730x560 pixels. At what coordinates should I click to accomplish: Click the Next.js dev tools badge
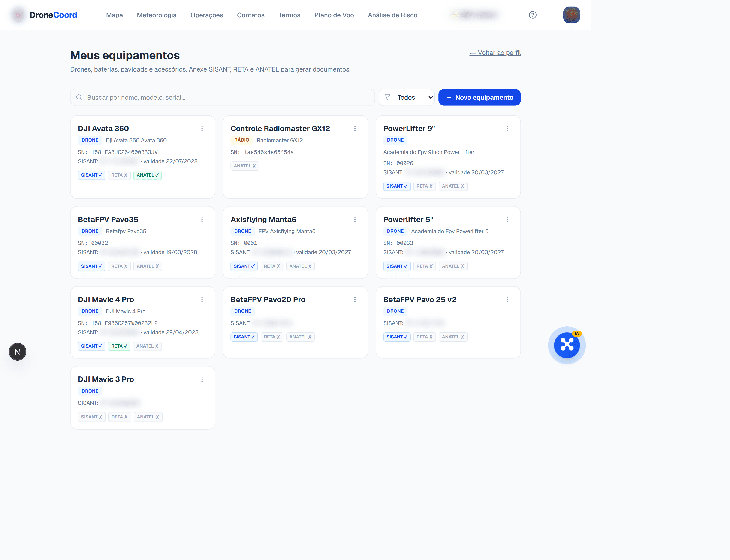point(17,352)
